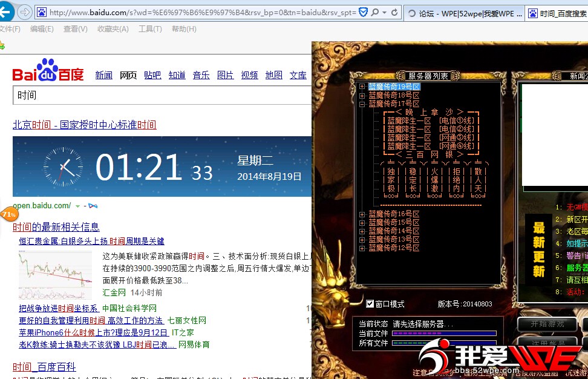The width and height of the screenshot is (588, 379).
Task: Collapse the 蓝魔传奇17号区 tree node
Action: [x=362, y=104]
